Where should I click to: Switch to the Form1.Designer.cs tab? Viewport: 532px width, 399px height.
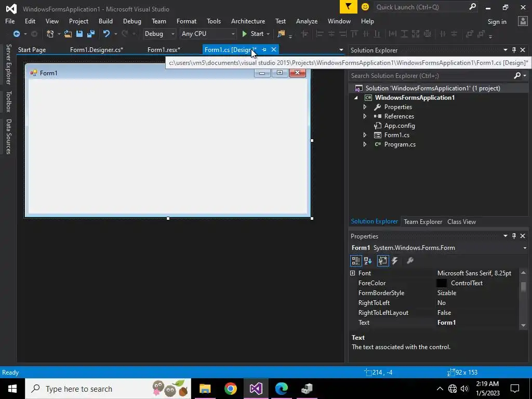97,49
